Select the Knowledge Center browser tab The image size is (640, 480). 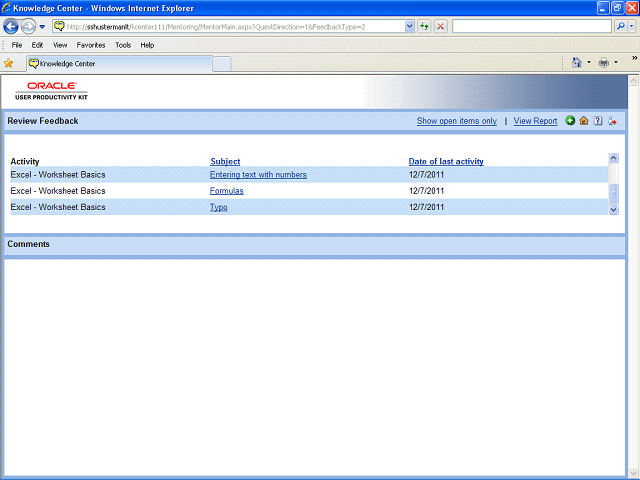[120, 64]
